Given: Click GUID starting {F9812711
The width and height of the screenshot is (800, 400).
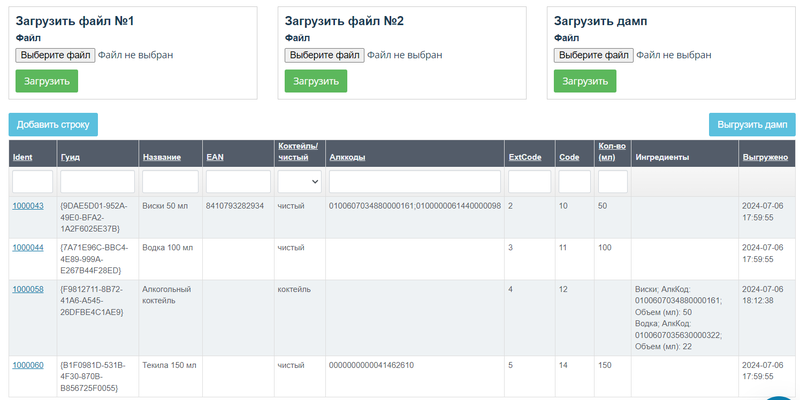Looking at the screenshot, I should [92, 301].
